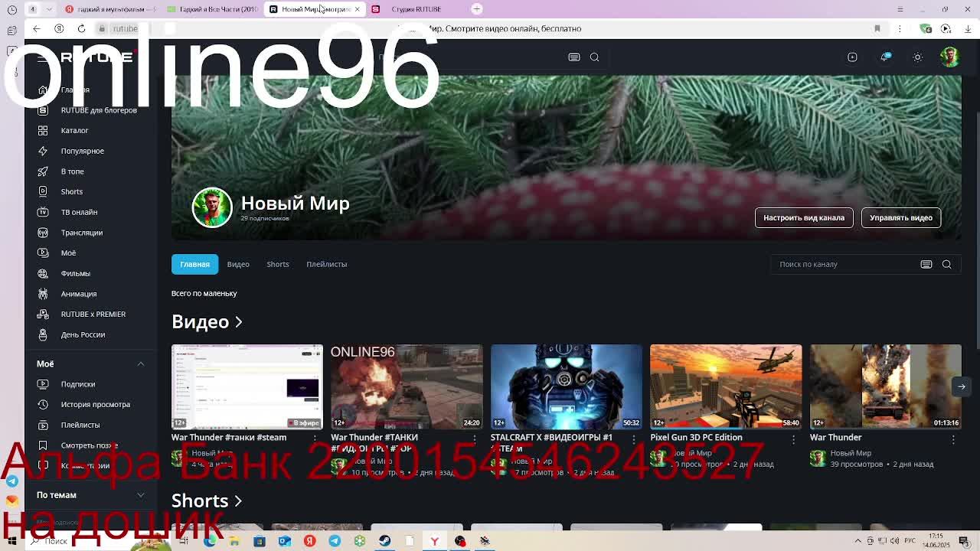Open Steam from the taskbar
Screen dimensions: 980x551
[384, 541]
